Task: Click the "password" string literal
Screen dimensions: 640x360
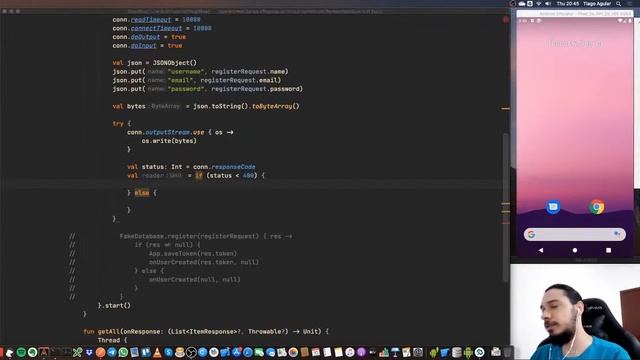Action: (x=186, y=89)
